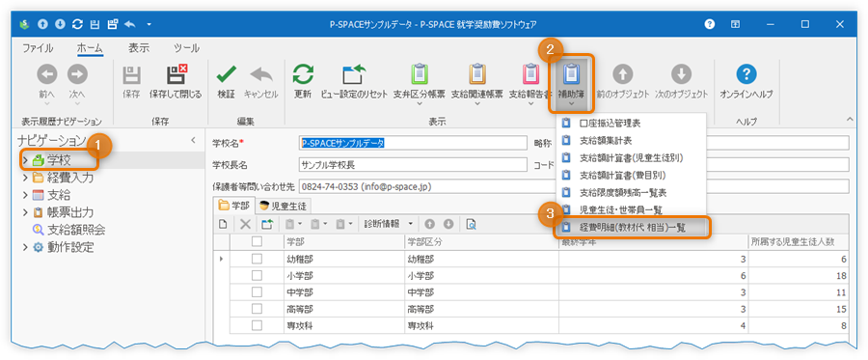The image size is (868, 360).
Task: Click the refresh icon in the title bar
Action: pos(77,24)
